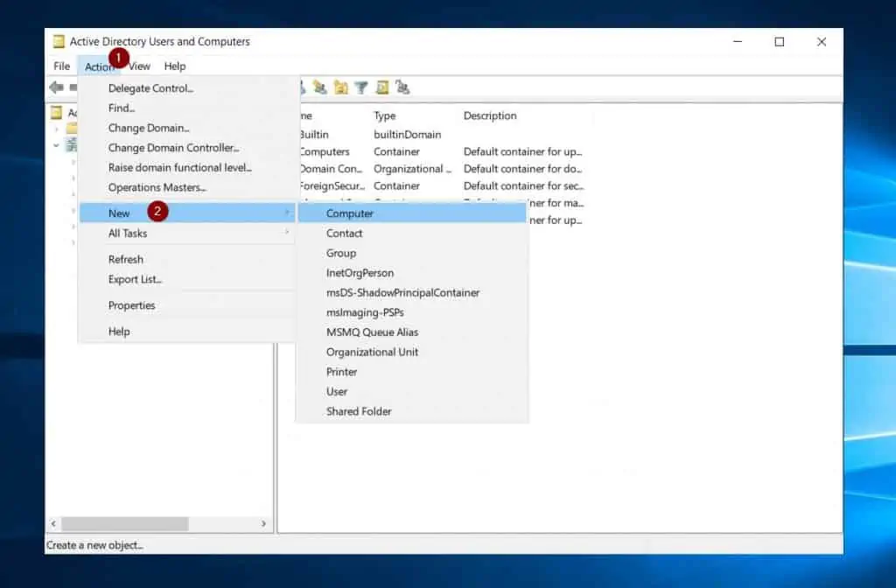Expand the folder node under tree root

56,129
